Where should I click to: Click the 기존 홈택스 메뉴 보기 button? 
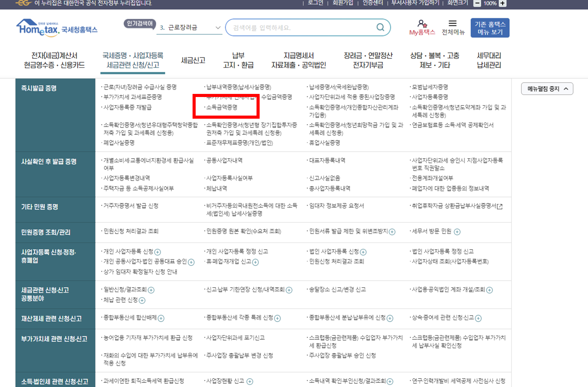490,28
